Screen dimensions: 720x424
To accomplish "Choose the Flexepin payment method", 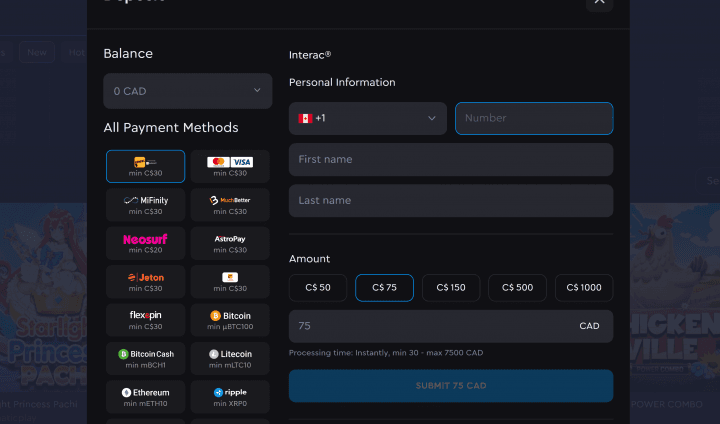I will click(145, 320).
